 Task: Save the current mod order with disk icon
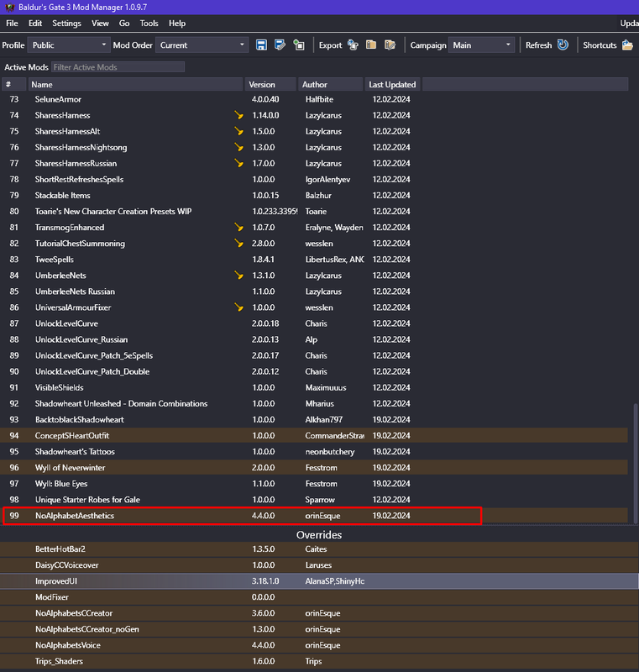tap(261, 45)
